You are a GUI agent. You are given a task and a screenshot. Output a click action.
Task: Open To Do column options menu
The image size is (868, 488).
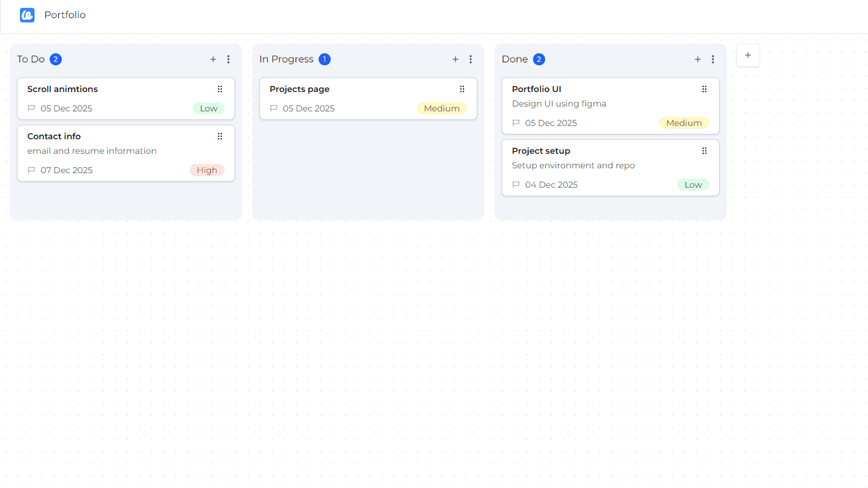click(228, 59)
